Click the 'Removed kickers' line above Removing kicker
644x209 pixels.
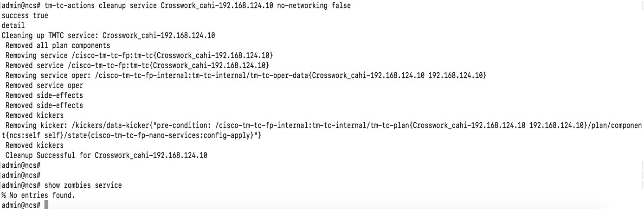click(35, 115)
